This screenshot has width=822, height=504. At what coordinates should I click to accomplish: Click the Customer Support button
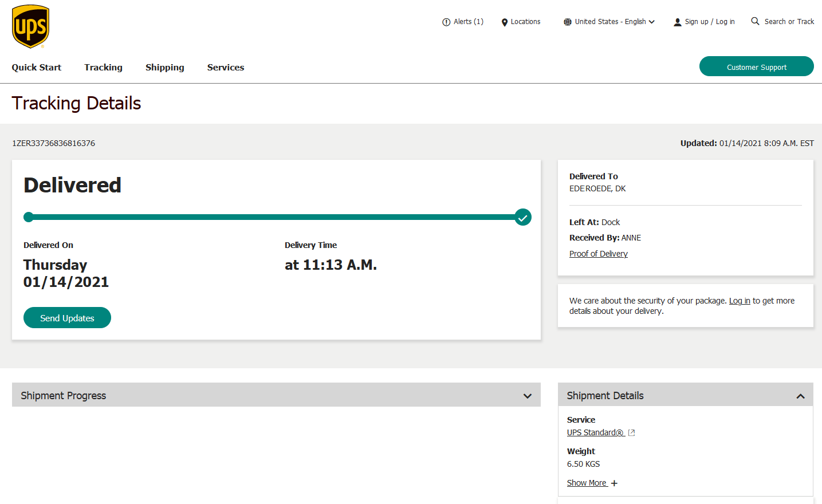[x=757, y=66]
